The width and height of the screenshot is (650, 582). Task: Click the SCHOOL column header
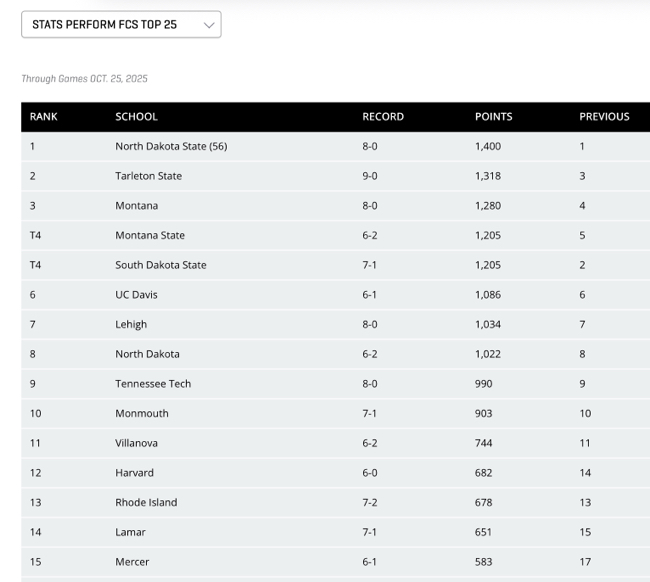coord(136,116)
